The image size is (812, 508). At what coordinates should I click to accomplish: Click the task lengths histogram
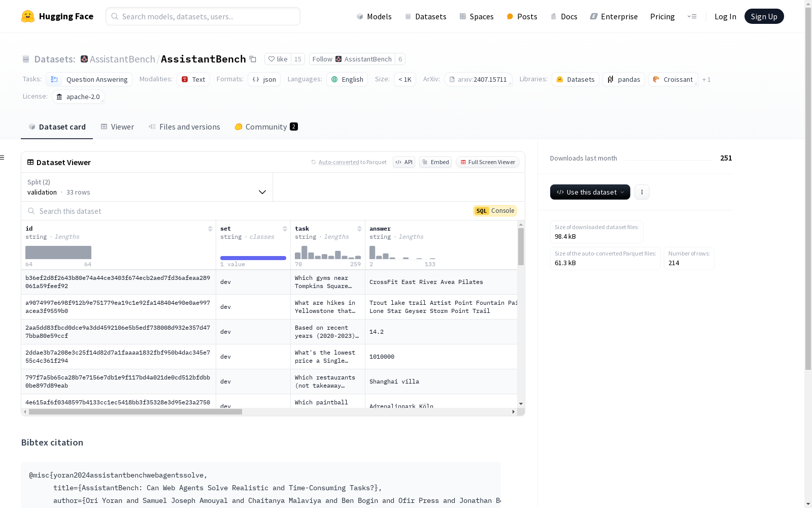tap(328, 252)
